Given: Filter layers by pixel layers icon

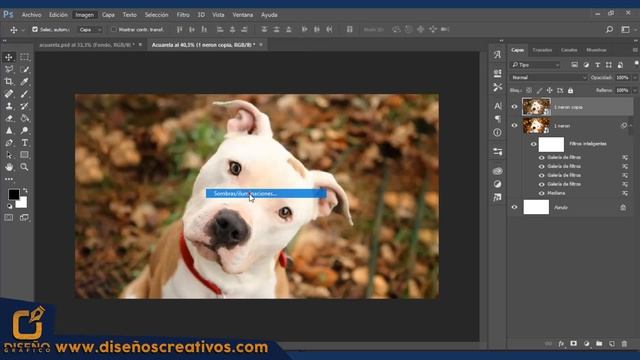Looking at the screenshot, I should [x=574, y=65].
